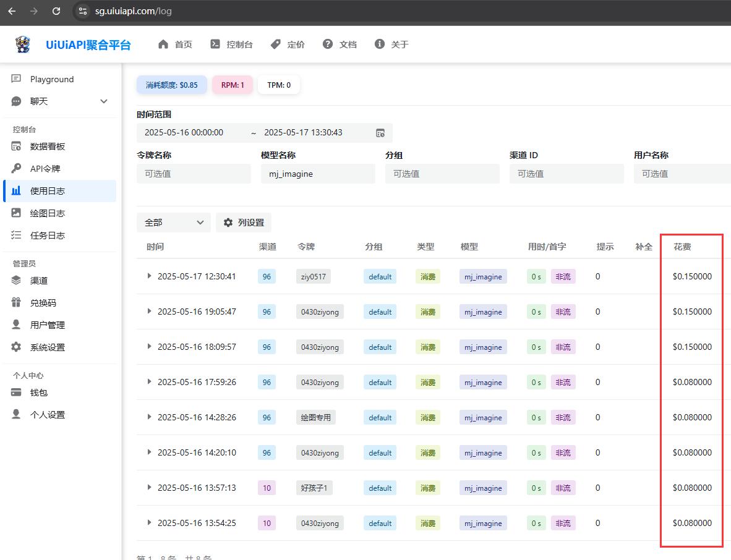Image resolution: width=731 pixels, height=560 pixels.
Task: Click the 模型名称 input with mj_imagine
Action: [318, 174]
